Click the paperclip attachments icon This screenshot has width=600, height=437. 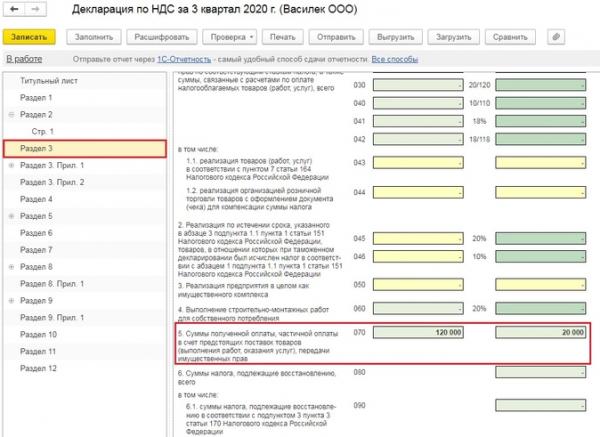tap(556, 37)
